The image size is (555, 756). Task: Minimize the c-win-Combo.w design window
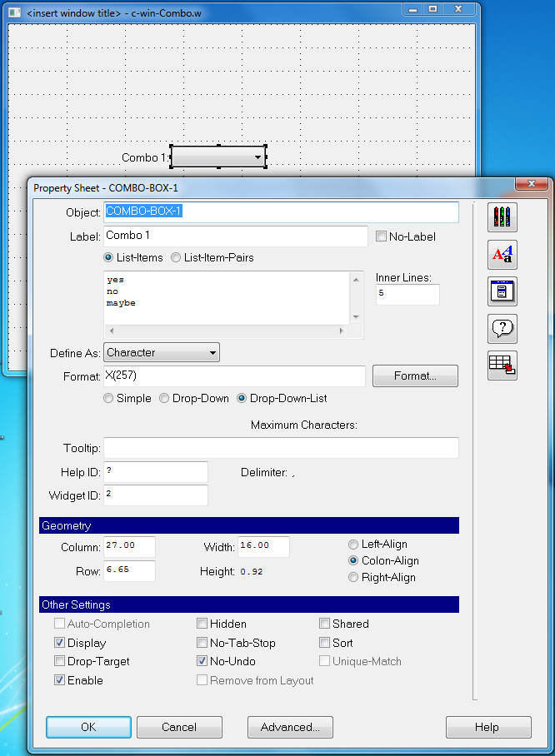412,8
